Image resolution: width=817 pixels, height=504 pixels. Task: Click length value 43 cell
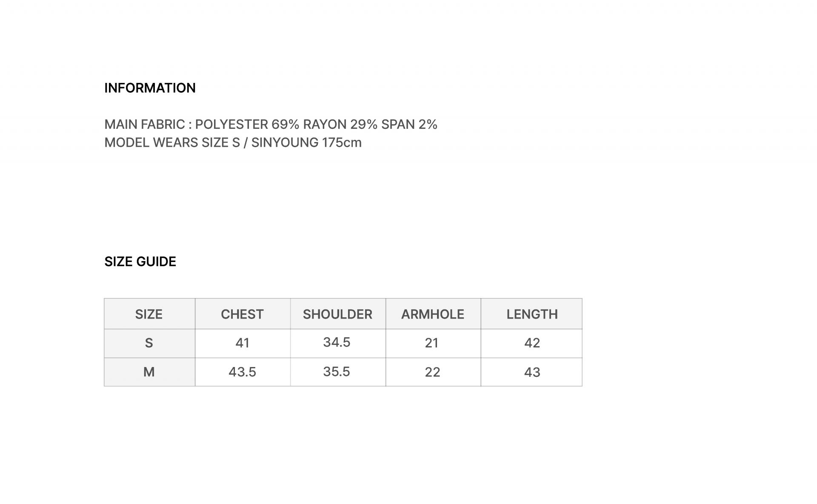pos(531,372)
